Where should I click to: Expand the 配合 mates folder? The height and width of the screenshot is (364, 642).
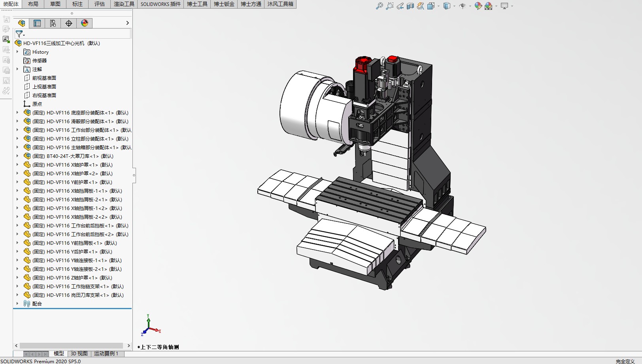[17, 304]
